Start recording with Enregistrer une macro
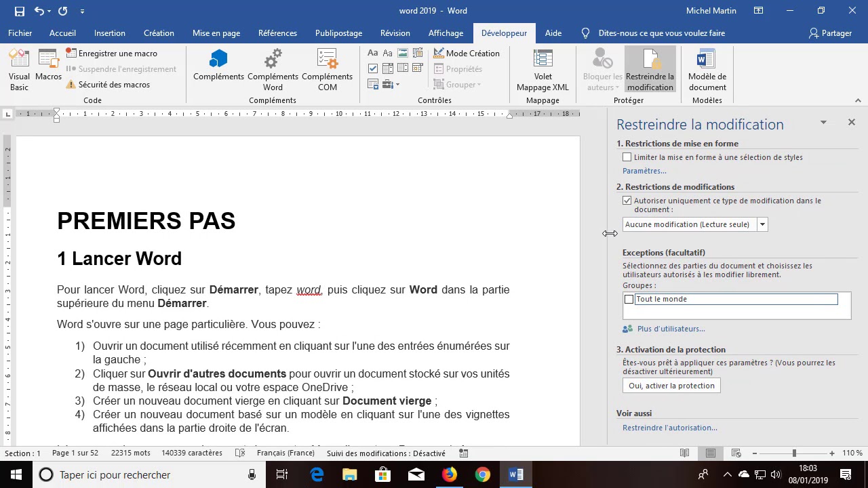868x488 pixels. coord(111,54)
